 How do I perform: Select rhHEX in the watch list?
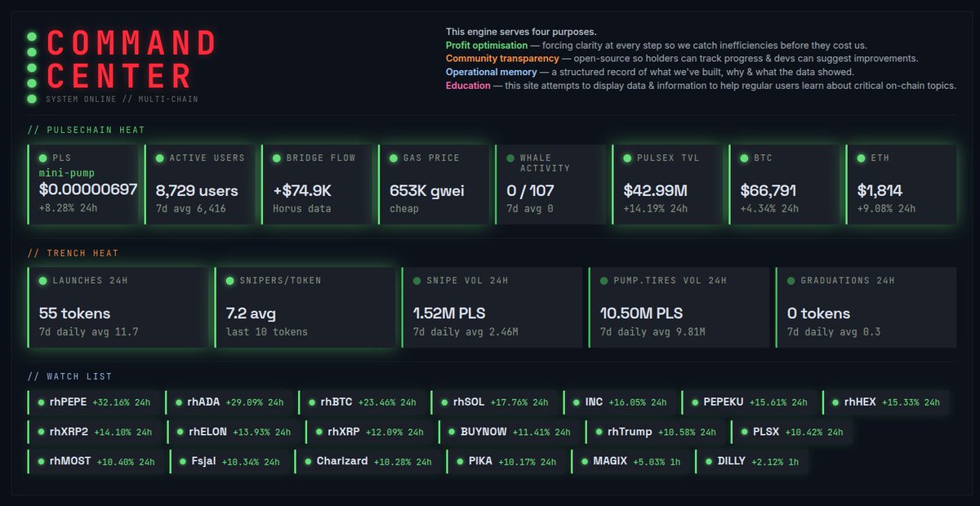(x=887, y=402)
